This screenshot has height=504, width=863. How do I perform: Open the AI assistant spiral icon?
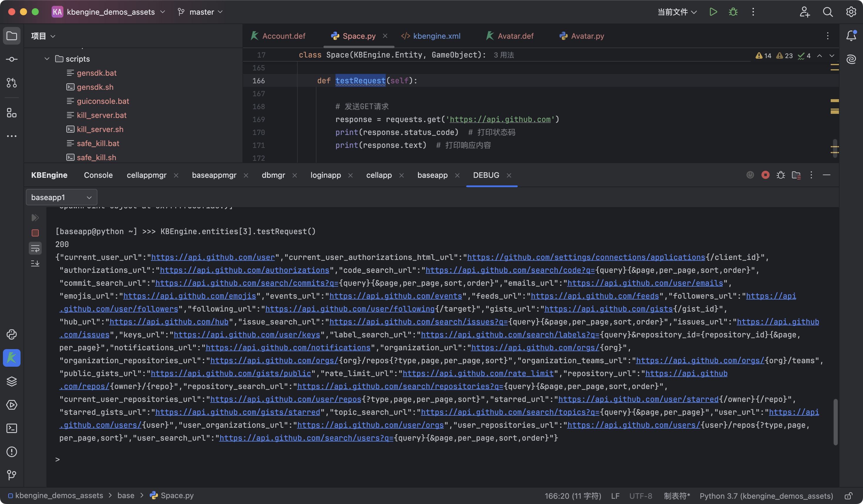pos(851,59)
